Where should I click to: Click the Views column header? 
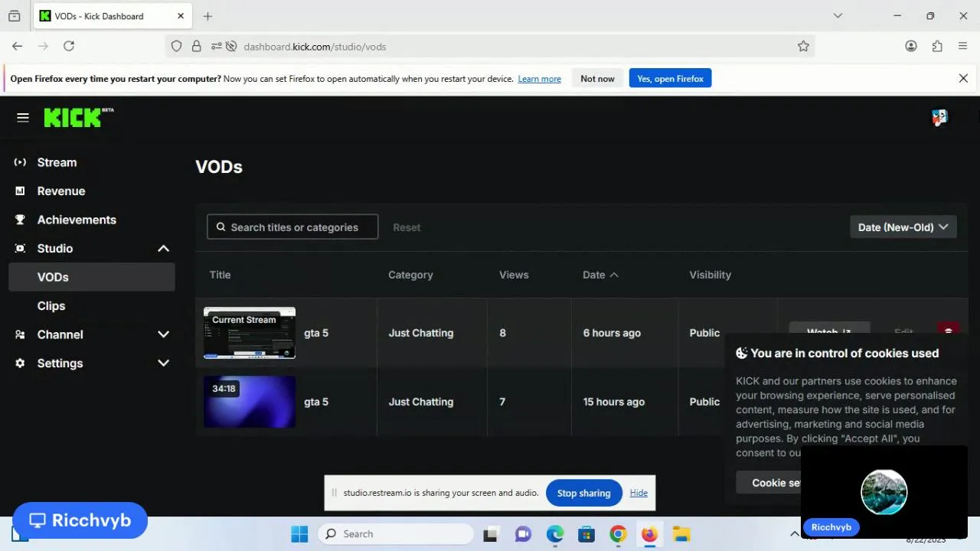tap(514, 275)
